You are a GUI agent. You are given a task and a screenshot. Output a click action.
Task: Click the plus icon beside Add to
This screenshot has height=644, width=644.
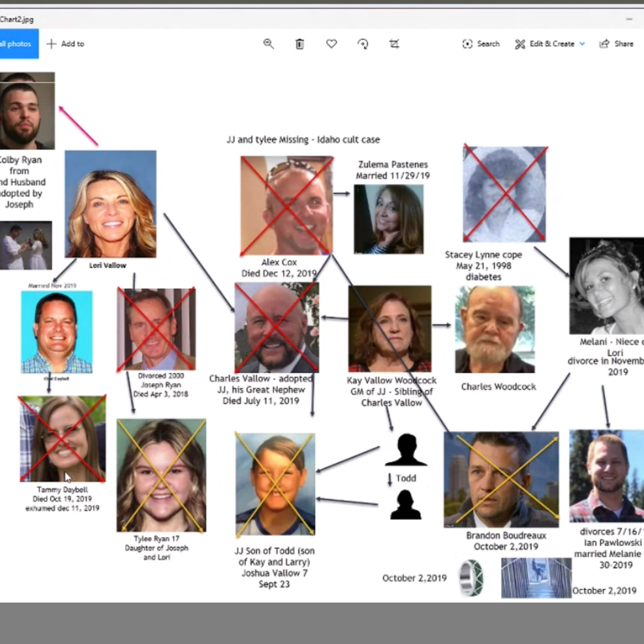pos(51,44)
